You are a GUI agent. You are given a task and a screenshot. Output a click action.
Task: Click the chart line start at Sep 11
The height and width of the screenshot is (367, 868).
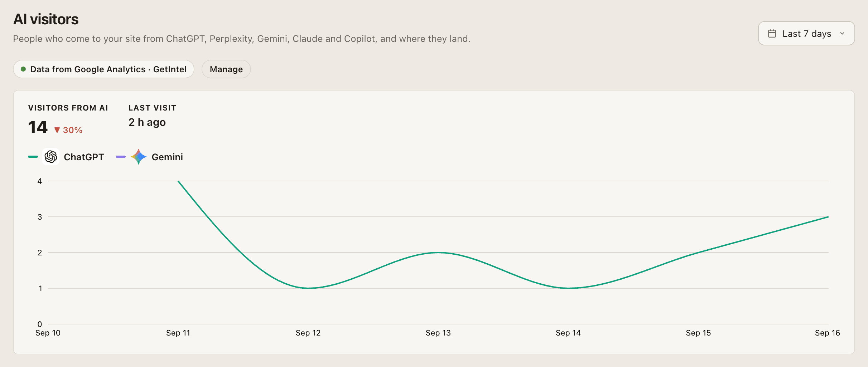point(178,181)
